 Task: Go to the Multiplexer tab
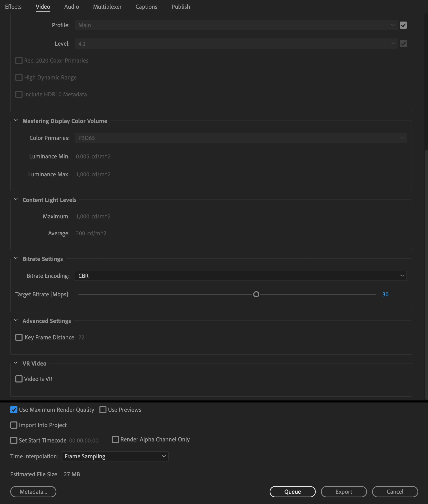pos(107,7)
